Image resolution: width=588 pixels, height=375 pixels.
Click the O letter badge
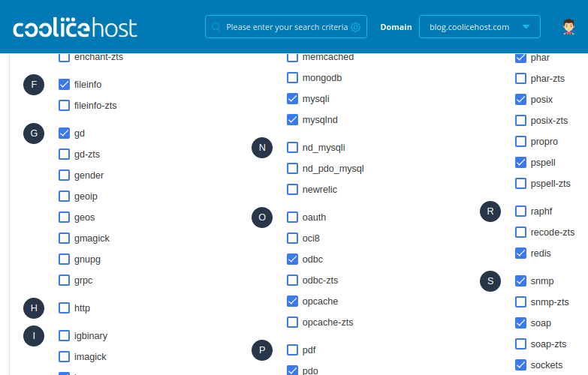pyautogui.click(x=262, y=217)
